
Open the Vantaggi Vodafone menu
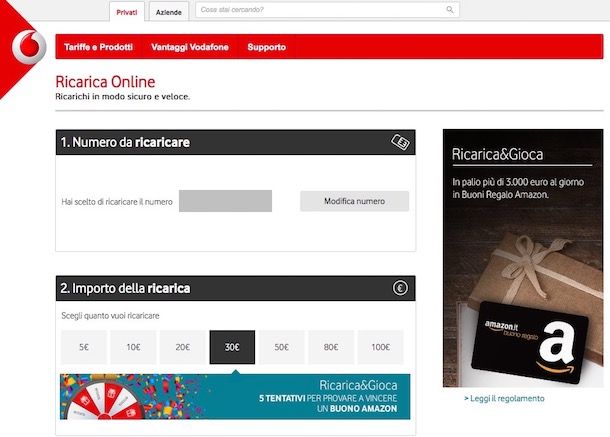[x=190, y=47]
